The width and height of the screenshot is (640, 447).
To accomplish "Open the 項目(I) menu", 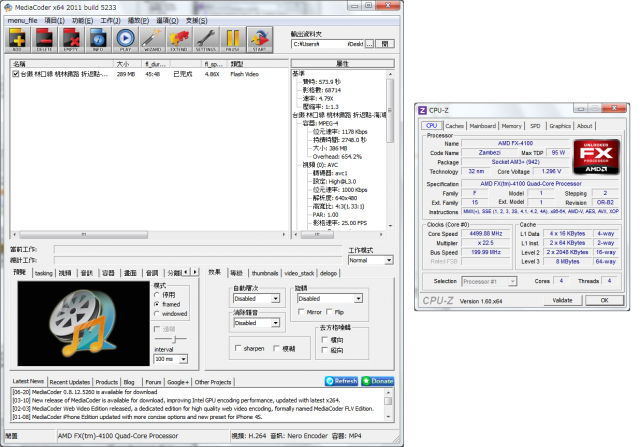I will click(x=55, y=20).
